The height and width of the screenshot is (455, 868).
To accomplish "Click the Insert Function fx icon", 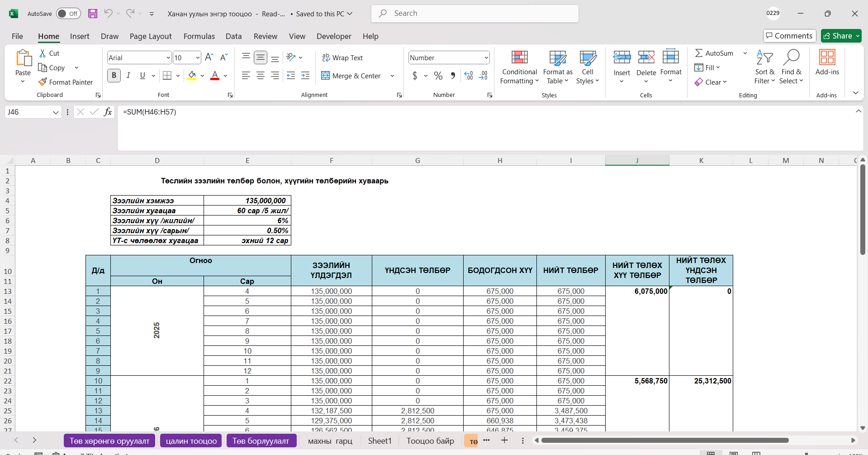I will click(108, 112).
